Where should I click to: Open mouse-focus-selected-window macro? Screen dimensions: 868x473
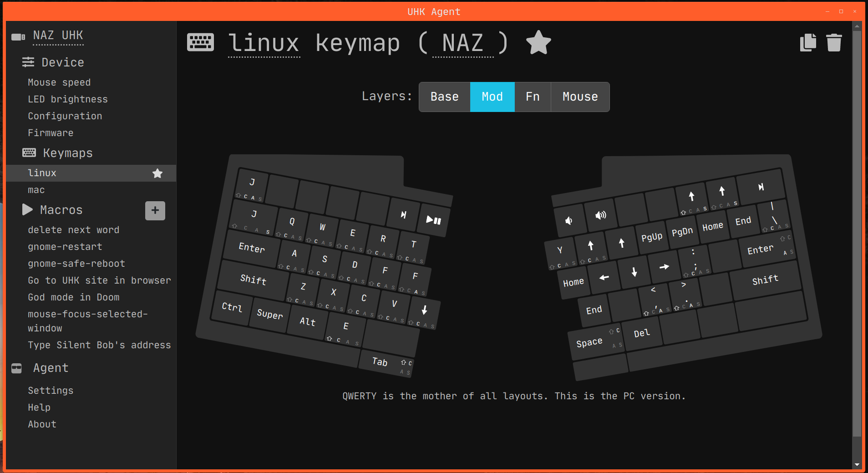[88, 321]
